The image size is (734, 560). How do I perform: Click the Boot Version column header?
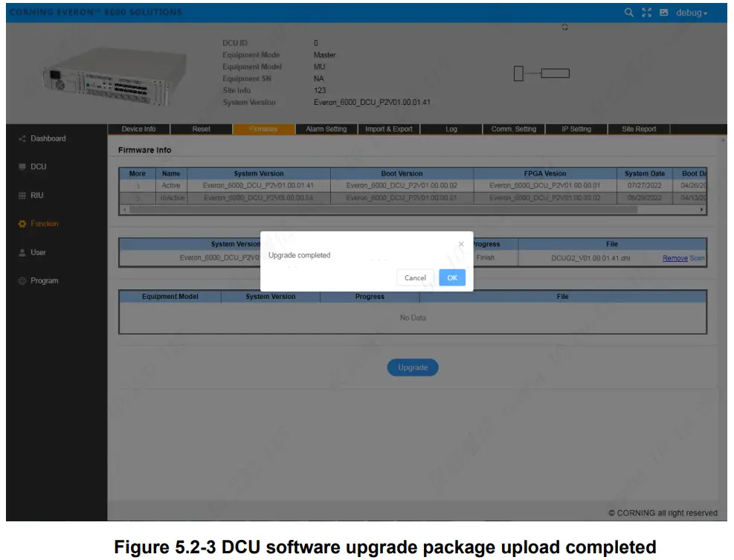point(402,174)
